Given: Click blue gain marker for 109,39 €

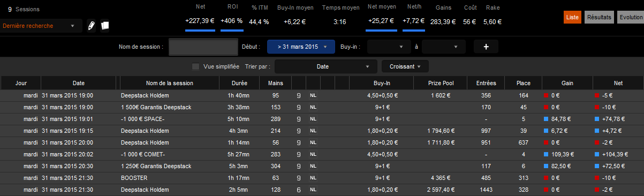Looking at the screenshot, I should (x=546, y=154).
